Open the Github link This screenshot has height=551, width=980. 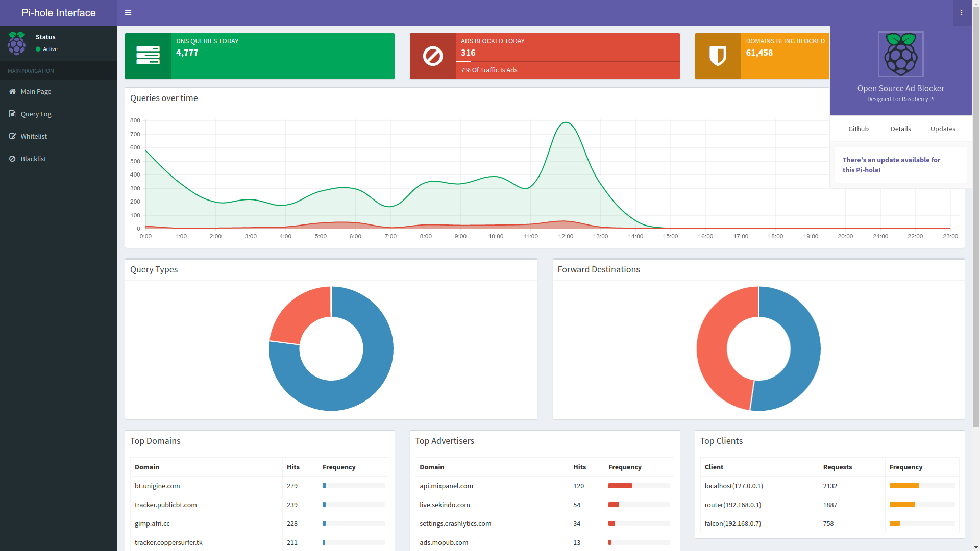pyautogui.click(x=858, y=129)
